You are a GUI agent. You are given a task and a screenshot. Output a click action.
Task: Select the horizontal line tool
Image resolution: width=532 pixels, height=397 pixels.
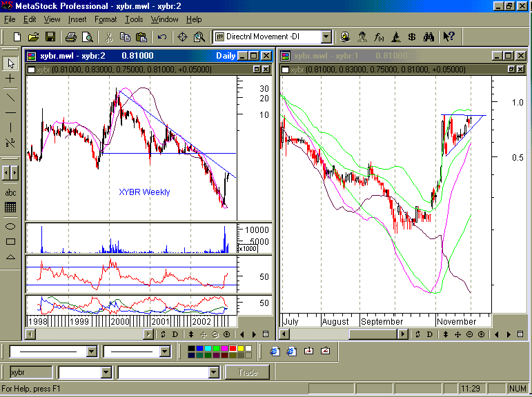click(x=10, y=112)
